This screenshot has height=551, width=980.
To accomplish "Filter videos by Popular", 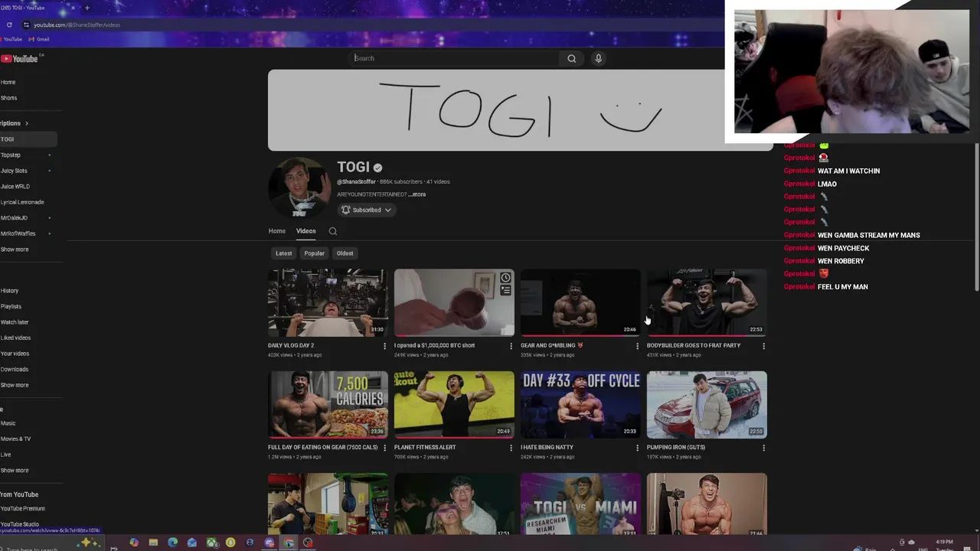I will click(x=314, y=253).
